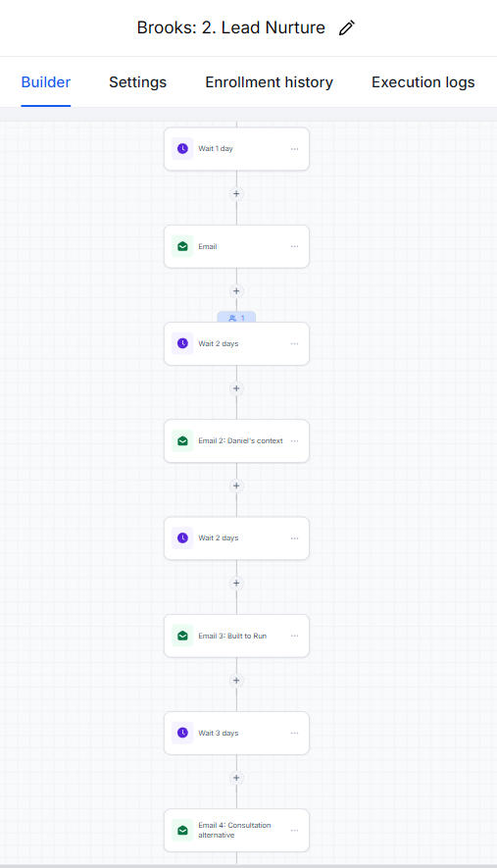
Task: Add a step below Email 2: Daniel's context
Action: [236, 485]
